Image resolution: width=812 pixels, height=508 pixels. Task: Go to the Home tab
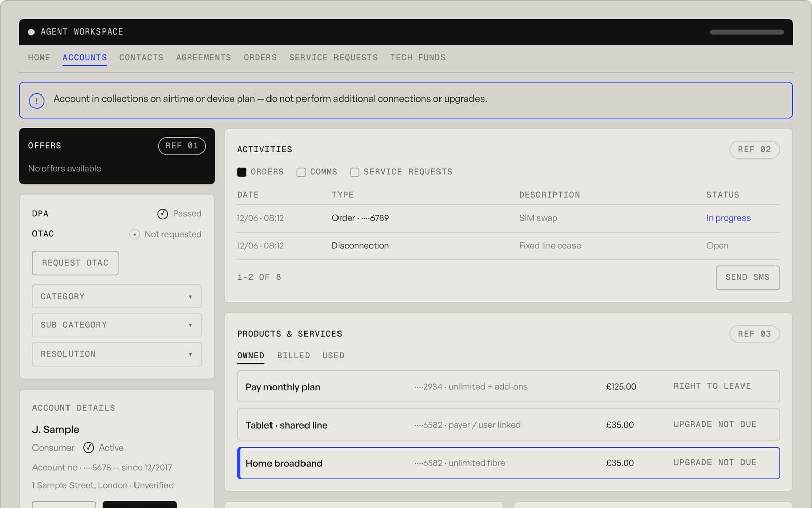[39, 58]
